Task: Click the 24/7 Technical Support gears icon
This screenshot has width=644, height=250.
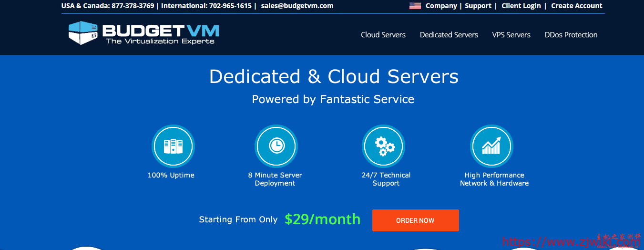Action: [384, 146]
